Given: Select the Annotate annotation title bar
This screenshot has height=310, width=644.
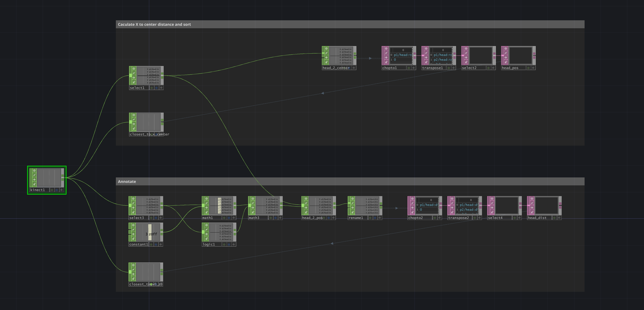Looking at the screenshot, I should click(x=350, y=181).
